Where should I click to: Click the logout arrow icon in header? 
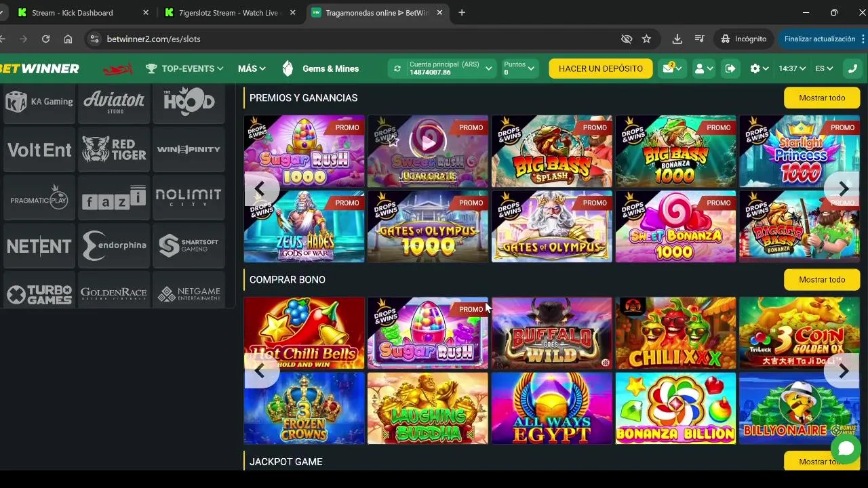[730, 68]
